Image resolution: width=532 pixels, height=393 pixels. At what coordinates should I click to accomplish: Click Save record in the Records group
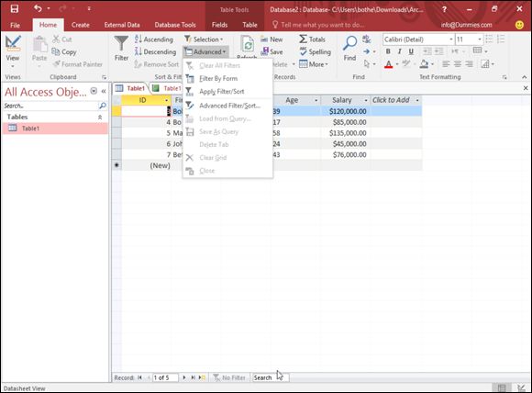pos(272,52)
